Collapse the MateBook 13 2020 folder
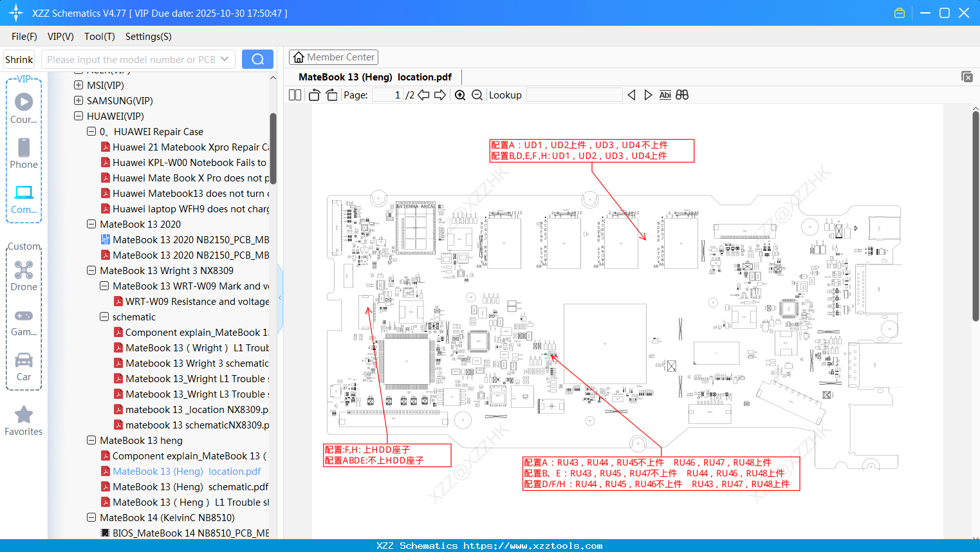The image size is (980, 552). (91, 224)
